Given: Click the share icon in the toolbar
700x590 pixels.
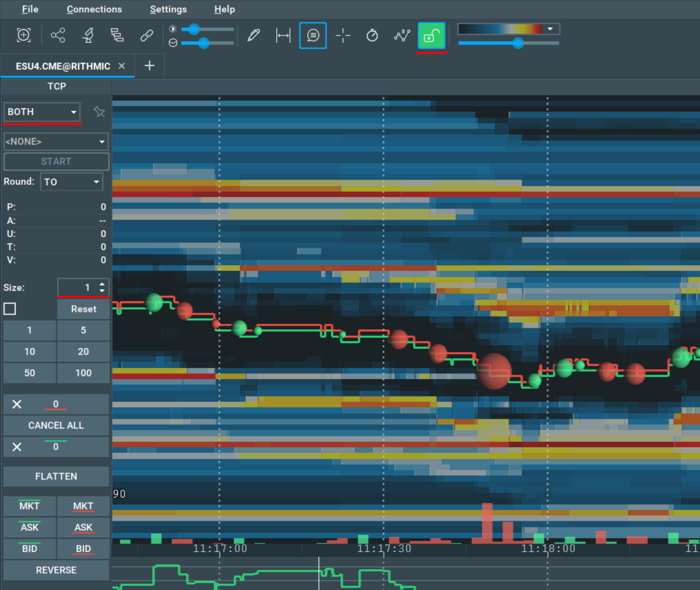Looking at the screenshot, I should [x=58, y=35].
